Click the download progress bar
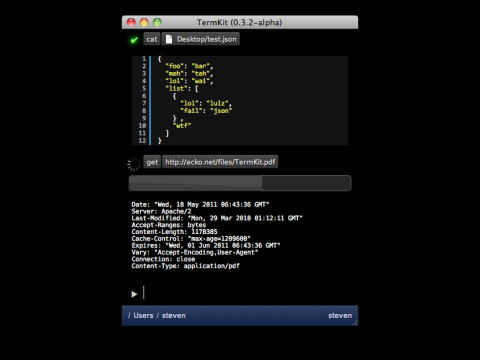Viewport: 480px width, 360px height. click(240, 183)
